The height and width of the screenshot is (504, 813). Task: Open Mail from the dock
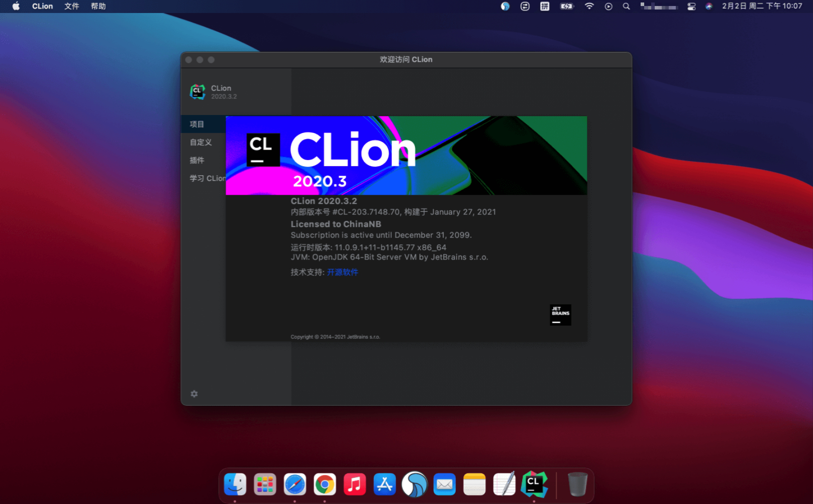point(445,484)
